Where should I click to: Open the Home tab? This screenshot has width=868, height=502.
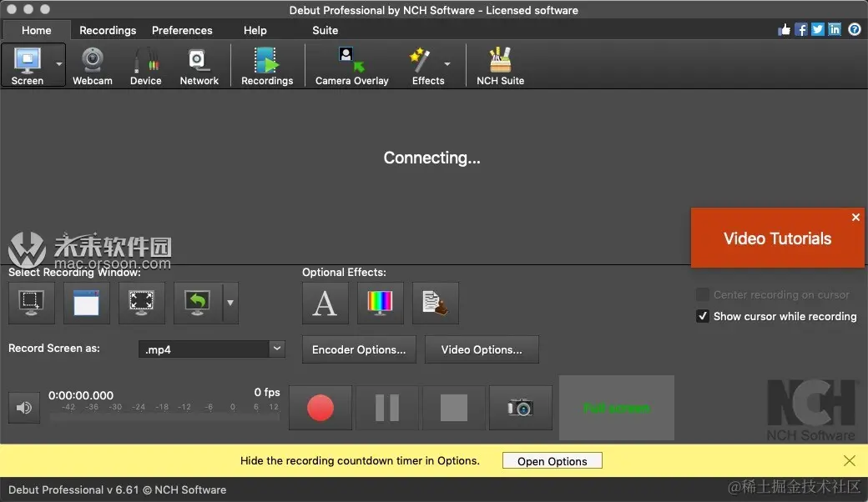point(37,30)
